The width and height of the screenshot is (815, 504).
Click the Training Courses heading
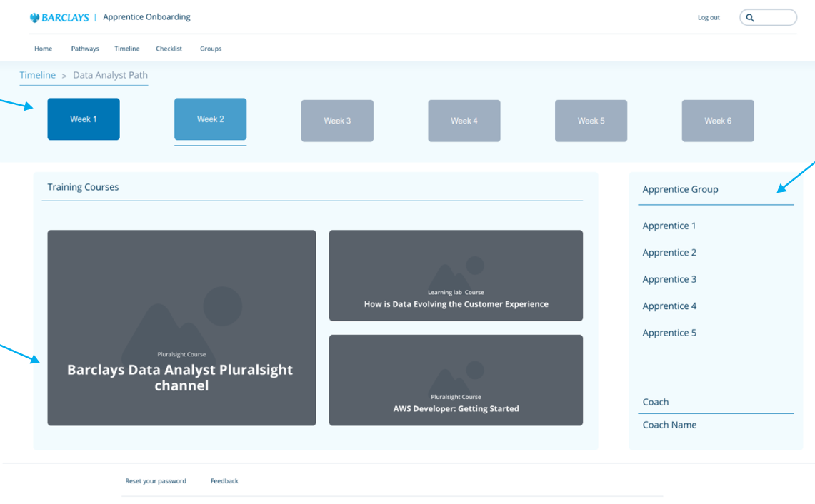83,187
